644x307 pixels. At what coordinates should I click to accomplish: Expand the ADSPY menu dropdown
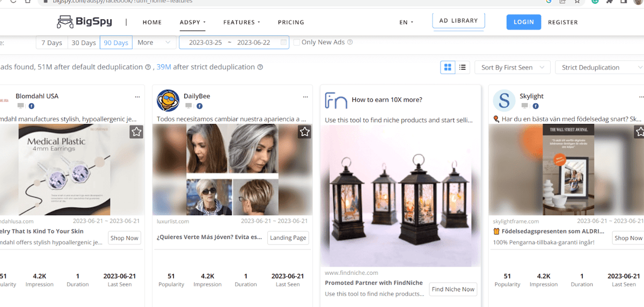193,23
